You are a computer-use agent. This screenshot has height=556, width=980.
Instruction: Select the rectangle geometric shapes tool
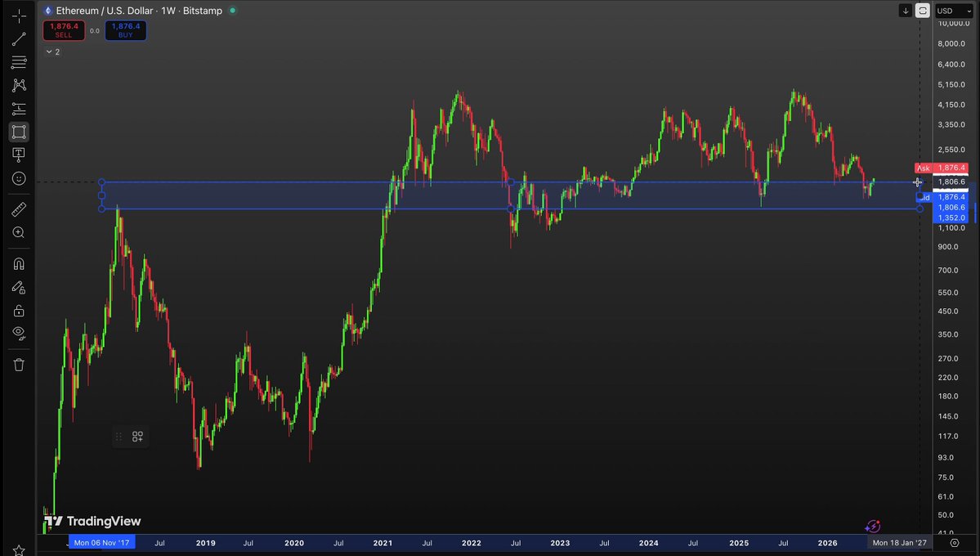coord(19,132)
